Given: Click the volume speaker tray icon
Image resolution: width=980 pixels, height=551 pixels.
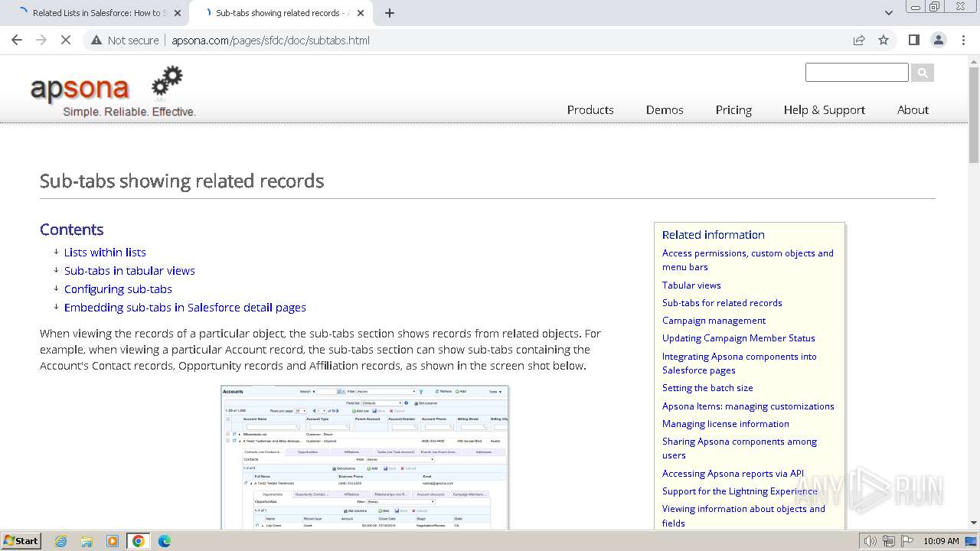Looking at the screenshot, I should click(871, 541).
